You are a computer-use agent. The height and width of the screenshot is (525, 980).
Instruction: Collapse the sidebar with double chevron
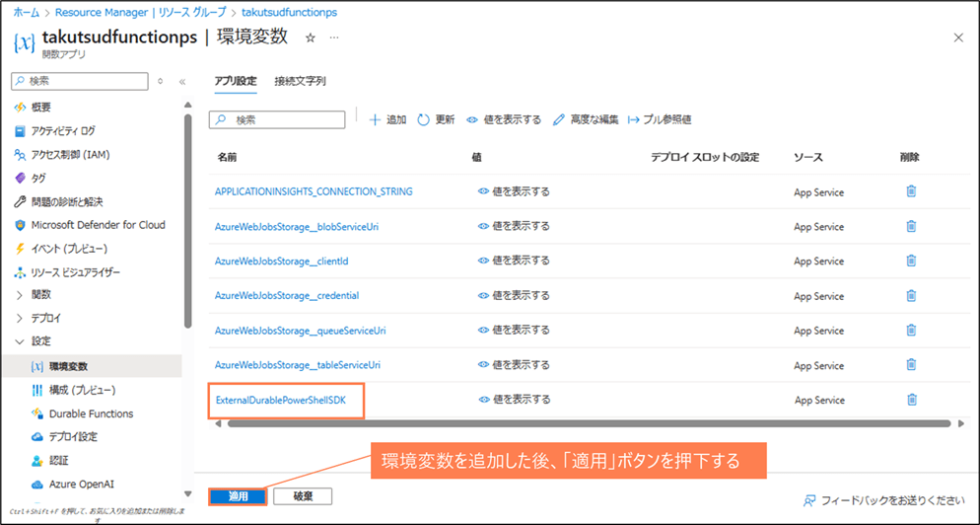[182, 81]
